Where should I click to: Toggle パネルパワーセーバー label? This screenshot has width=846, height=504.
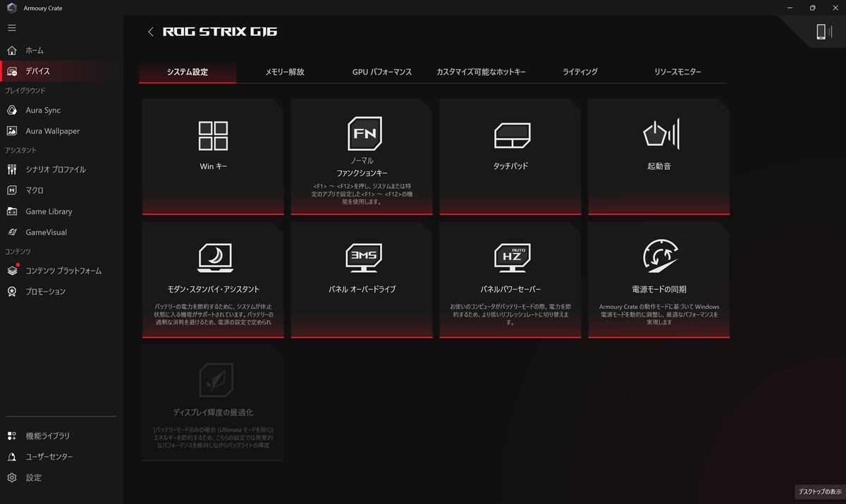pos(510,289)
